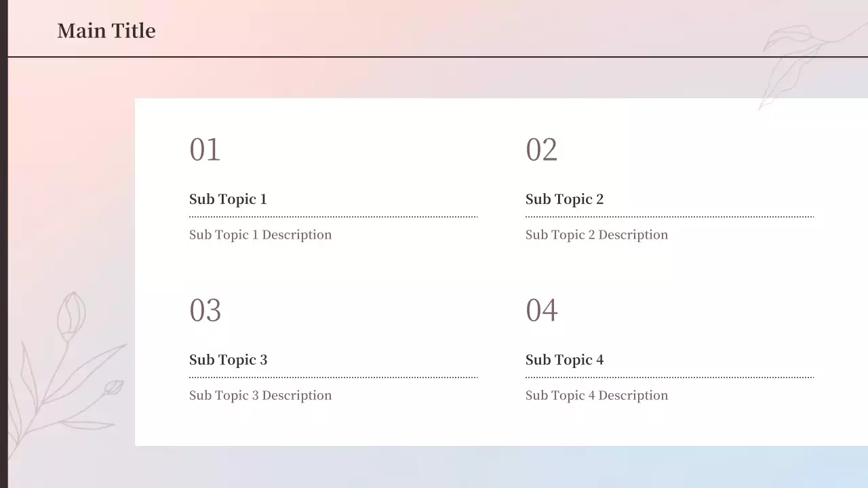The width and height of the screenshot is (868, 488).
Task: Select the Sub Topic 3 Description text
Action: (260, 396)
